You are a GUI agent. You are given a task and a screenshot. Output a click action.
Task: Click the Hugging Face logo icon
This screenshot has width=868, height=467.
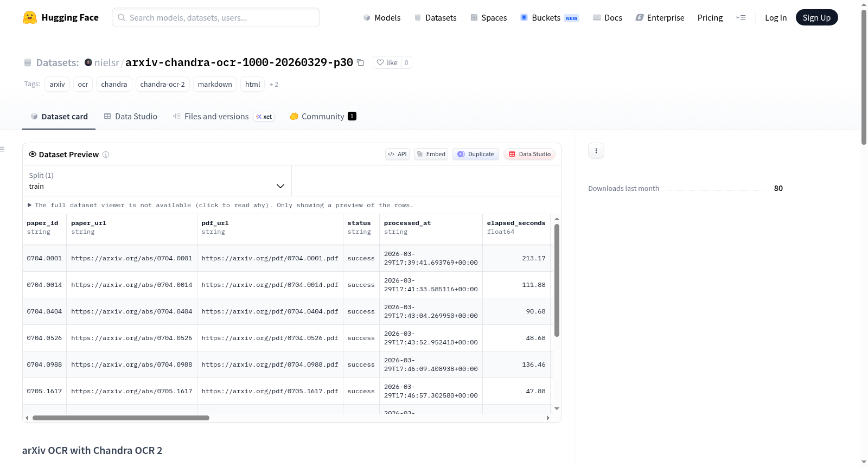pos(30,17)
